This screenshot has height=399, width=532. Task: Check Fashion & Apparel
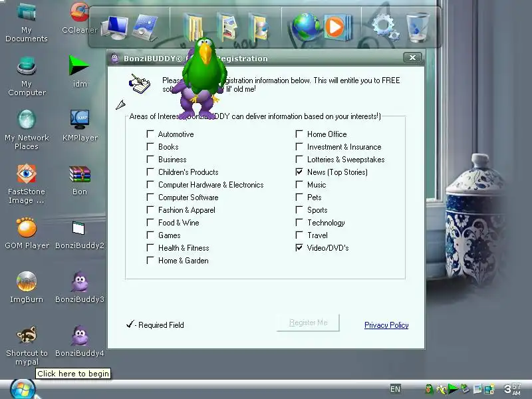pos(150,209)
